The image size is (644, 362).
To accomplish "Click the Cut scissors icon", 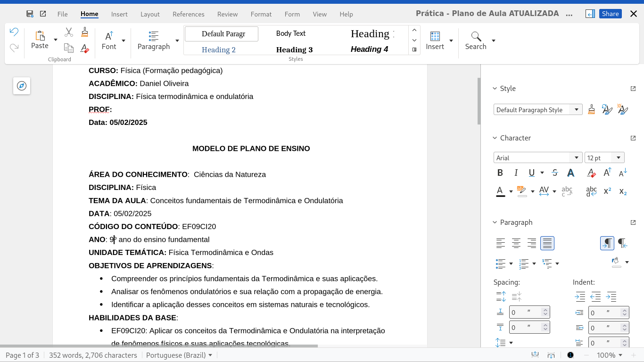I will pos(69,32).
